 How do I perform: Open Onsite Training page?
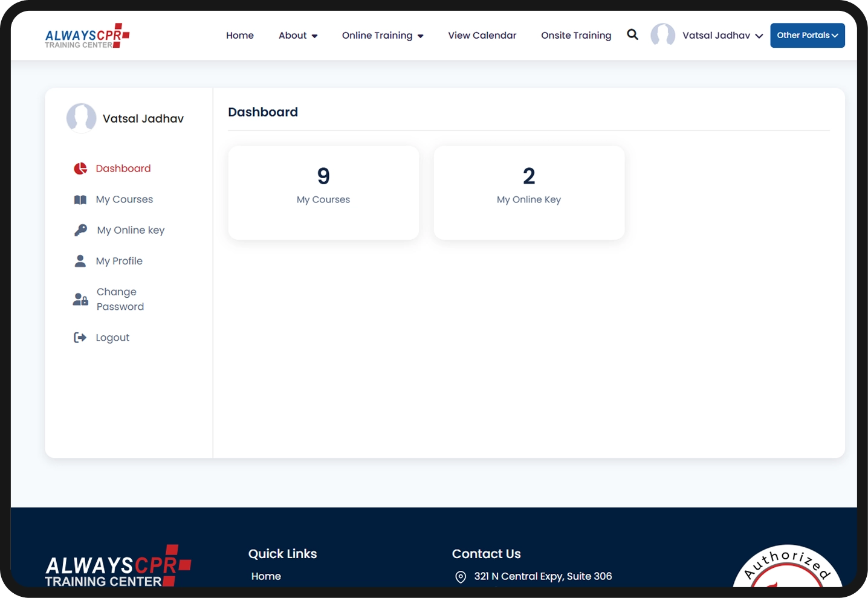[576, 35]
